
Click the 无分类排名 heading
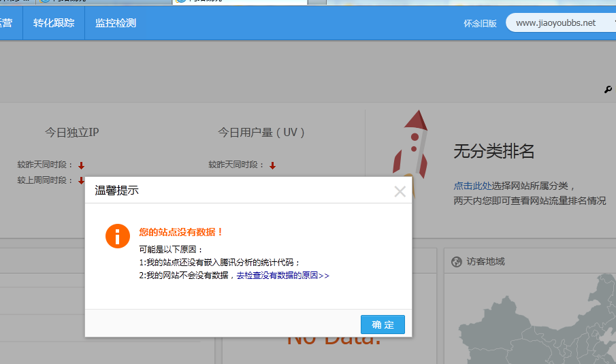coord(494,151)
